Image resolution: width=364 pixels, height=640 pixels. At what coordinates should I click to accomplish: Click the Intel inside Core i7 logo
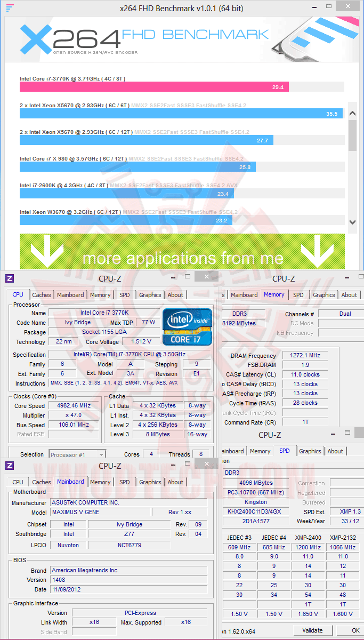[187, 326]
